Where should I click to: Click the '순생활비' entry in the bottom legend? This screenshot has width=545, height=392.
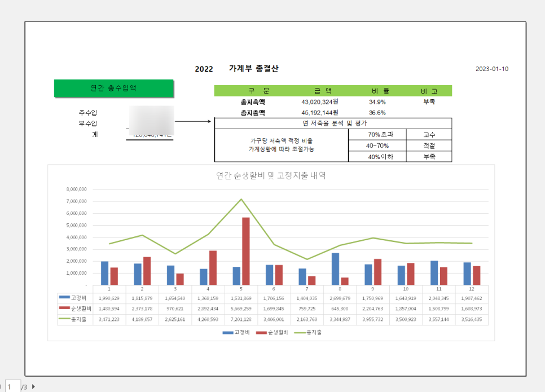(272, 333)
